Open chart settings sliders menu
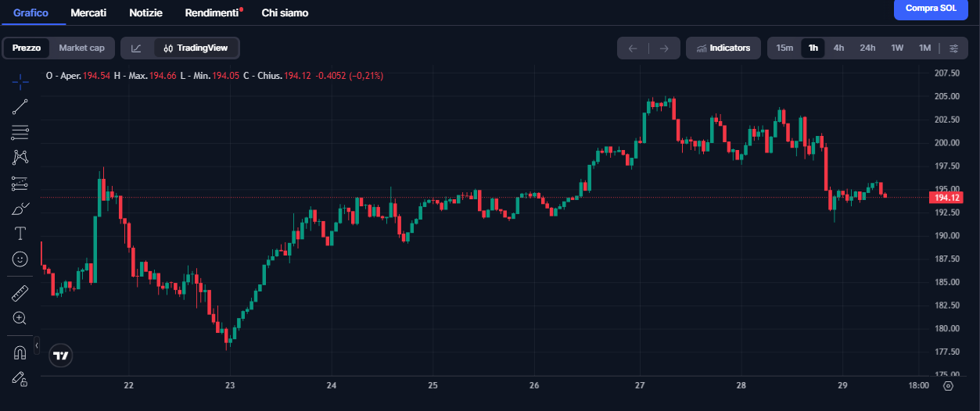This screenshot has width=980, height=411. [x=953, y=48]
